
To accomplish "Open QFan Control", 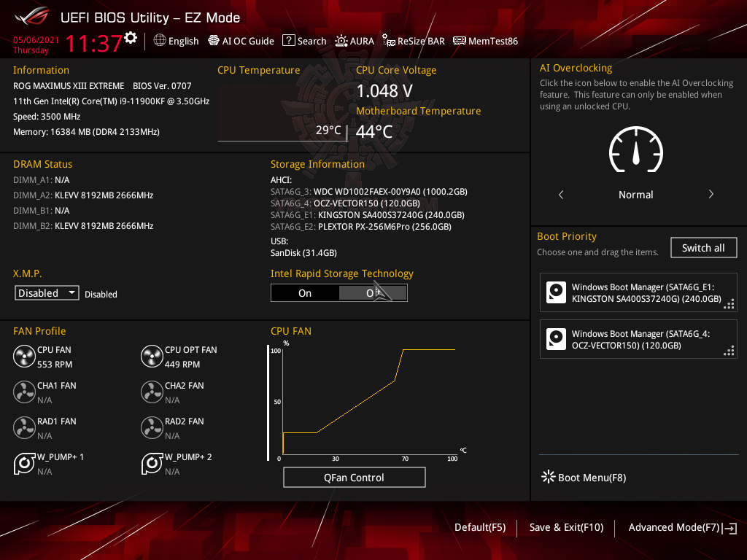I will click(354, 477).
